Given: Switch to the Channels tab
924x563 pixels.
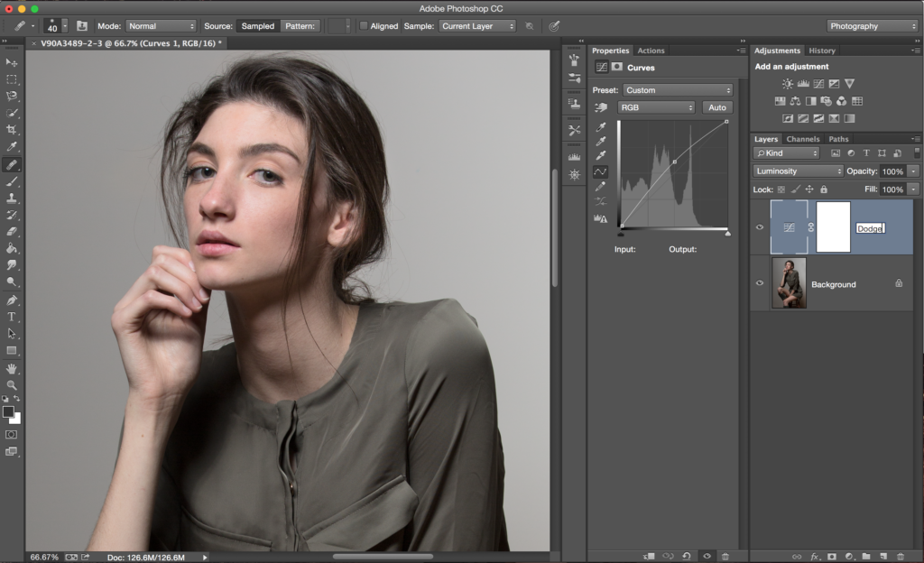Looking at the screenshot, I should (x=802, y=139).
